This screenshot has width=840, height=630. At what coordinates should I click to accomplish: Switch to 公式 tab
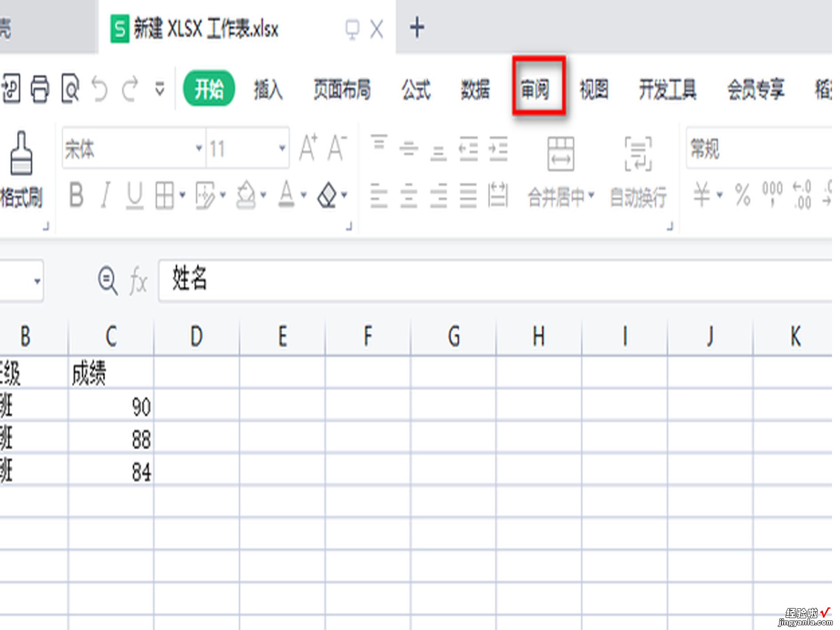(x=416, y=89)
